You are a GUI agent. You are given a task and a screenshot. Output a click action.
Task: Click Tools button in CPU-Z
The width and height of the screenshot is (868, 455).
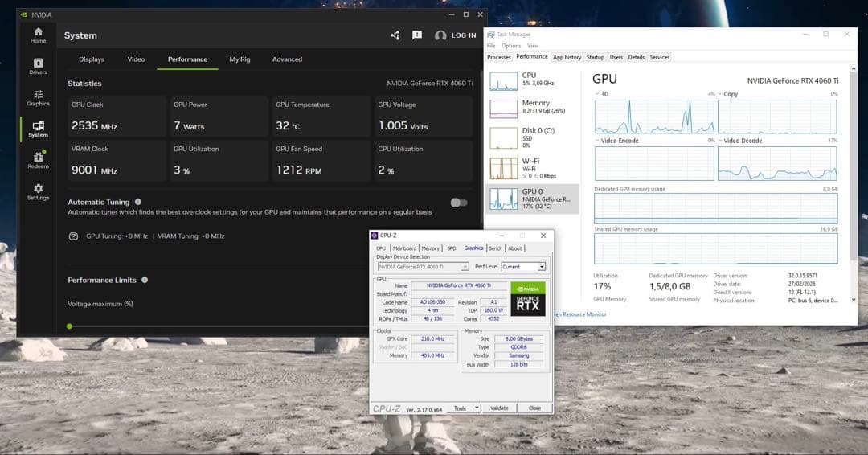point(460,408)
